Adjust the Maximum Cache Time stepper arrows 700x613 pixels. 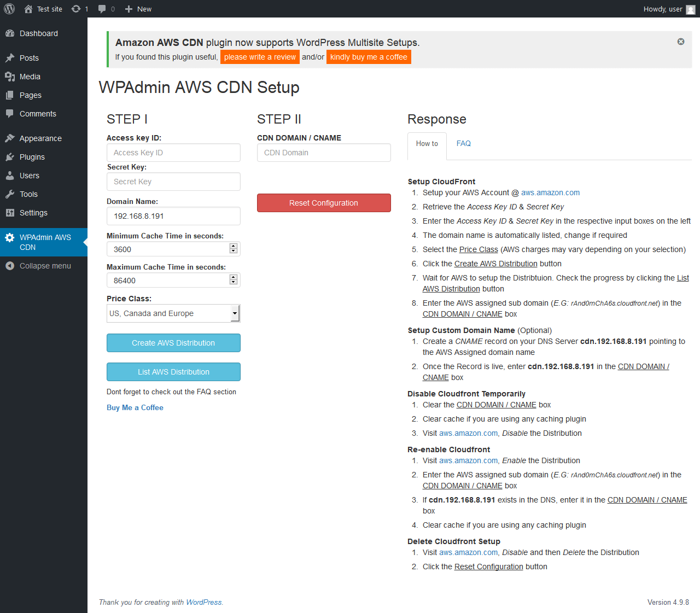(234, 280)
